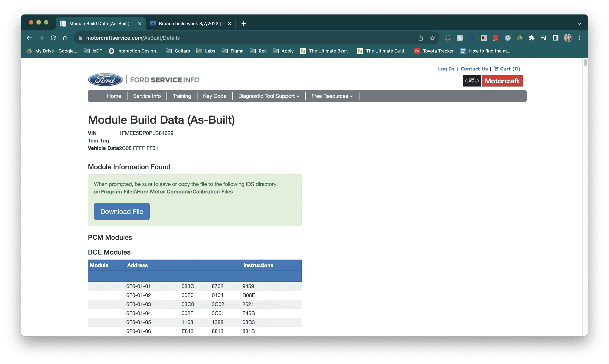
Task: Open the Cart (0) link
Action: click(x=507, y=69)
